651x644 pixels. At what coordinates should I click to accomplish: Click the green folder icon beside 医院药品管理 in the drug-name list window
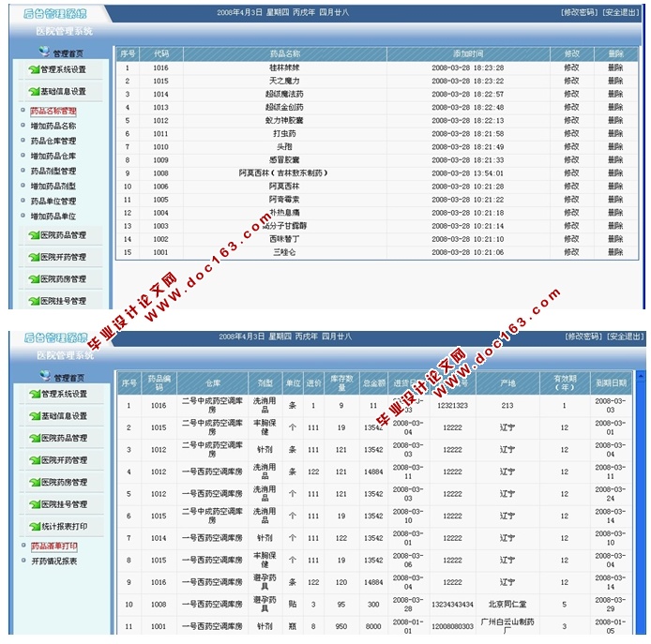coord(34,235)
